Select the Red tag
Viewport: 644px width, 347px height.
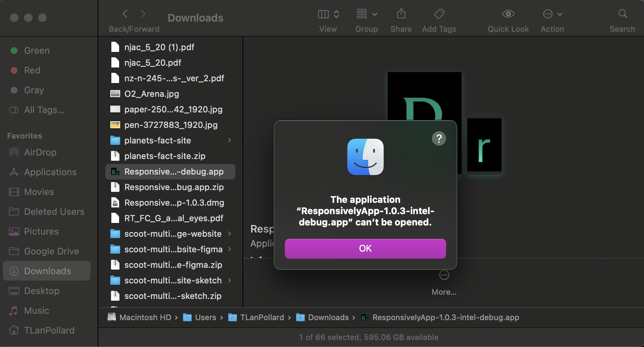[x=32, y=70]
